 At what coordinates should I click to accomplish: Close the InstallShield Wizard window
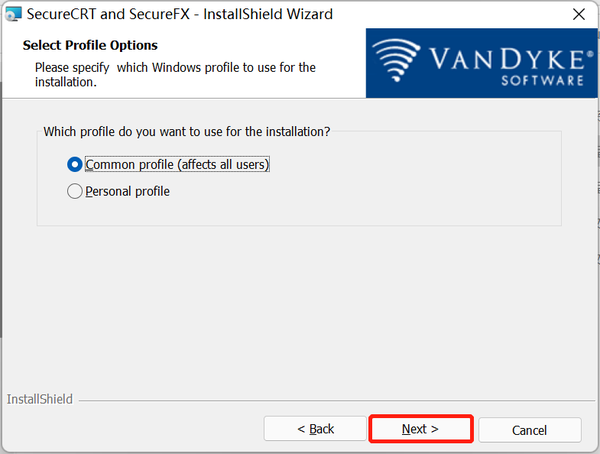pyautogui.click(x=578, y=15)
